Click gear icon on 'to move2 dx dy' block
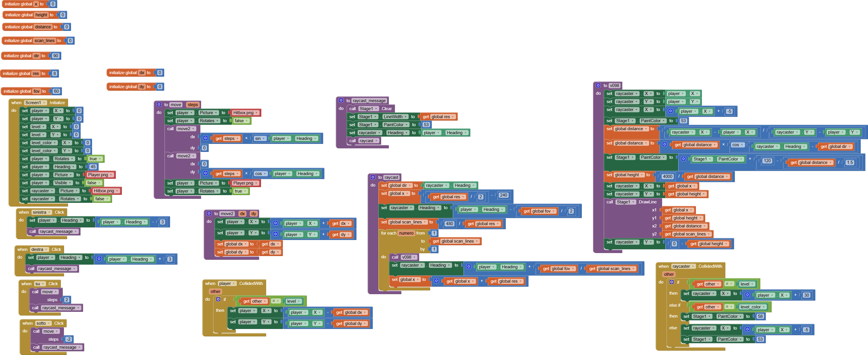 click(209, 214)
